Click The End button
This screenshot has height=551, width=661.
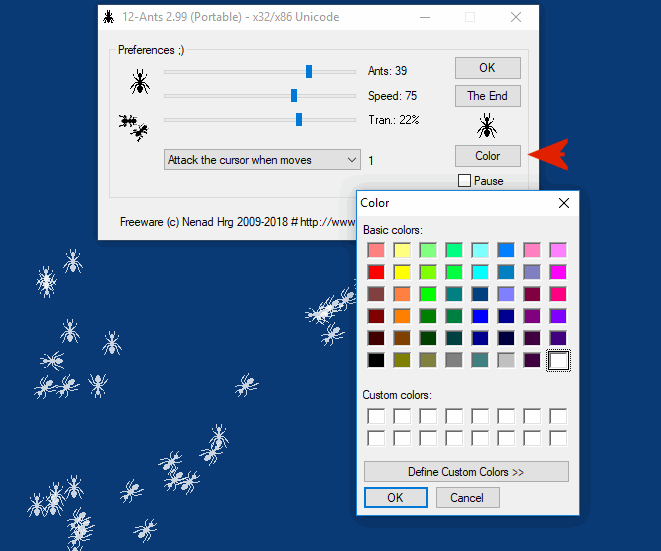click(487, 96)
